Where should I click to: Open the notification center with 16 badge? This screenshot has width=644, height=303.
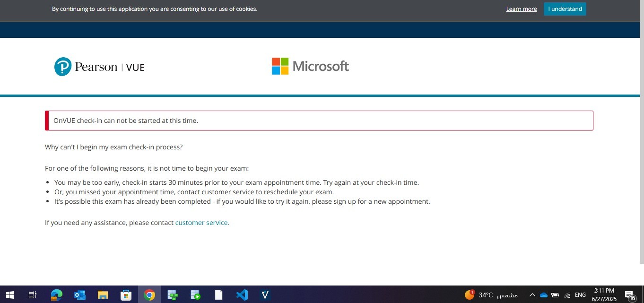(630, 295)
